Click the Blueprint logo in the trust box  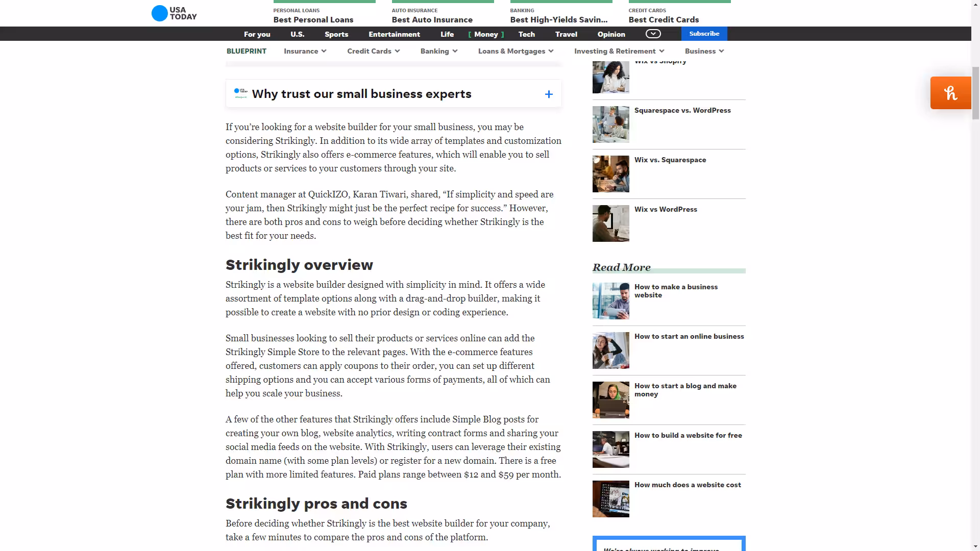click(x=241, y=93)
